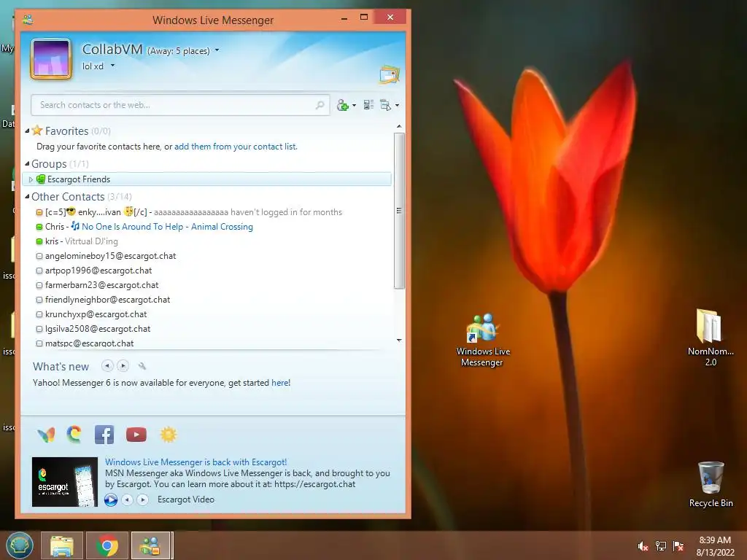Select lgsilva2508@escargot.chat

tap(208, 329)
